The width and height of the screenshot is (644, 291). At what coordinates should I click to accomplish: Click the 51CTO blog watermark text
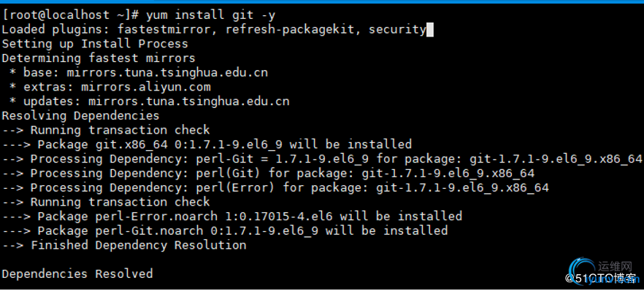[600, 279]
